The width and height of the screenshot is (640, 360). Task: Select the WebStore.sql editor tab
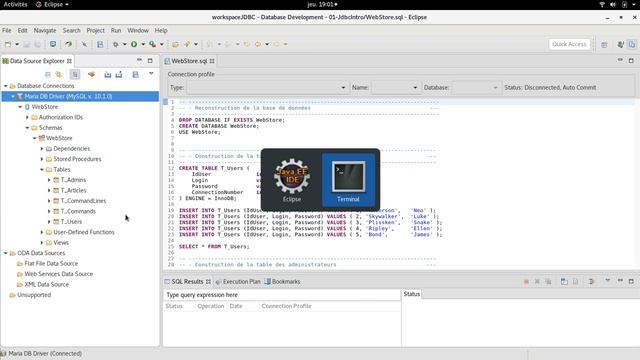click(x=189, y=61)
